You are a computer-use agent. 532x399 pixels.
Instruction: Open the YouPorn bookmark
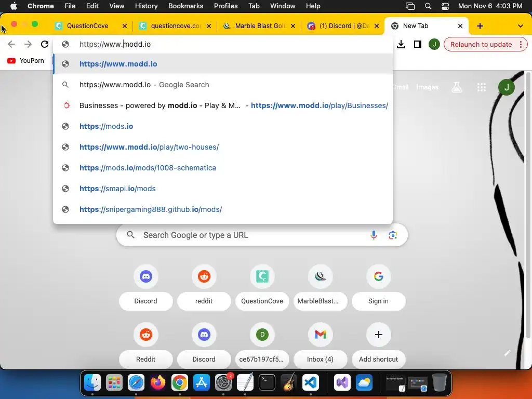click(26, 60)
